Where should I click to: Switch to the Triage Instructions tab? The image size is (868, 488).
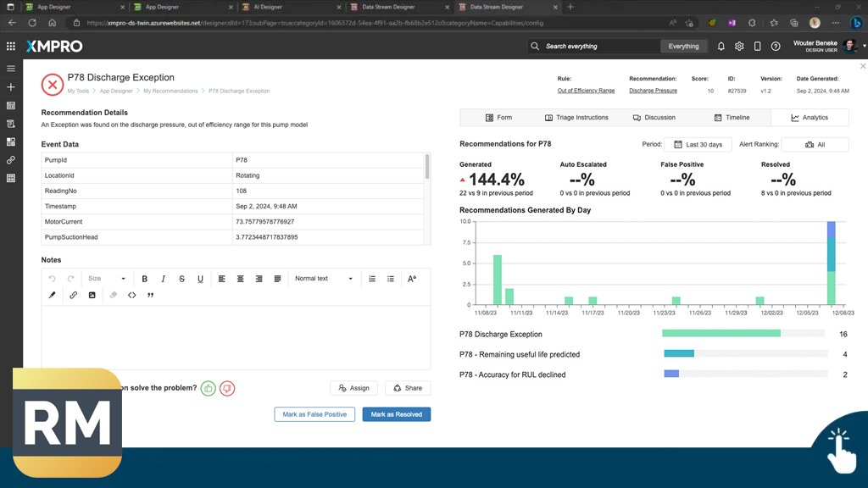(x=576, y=118)
